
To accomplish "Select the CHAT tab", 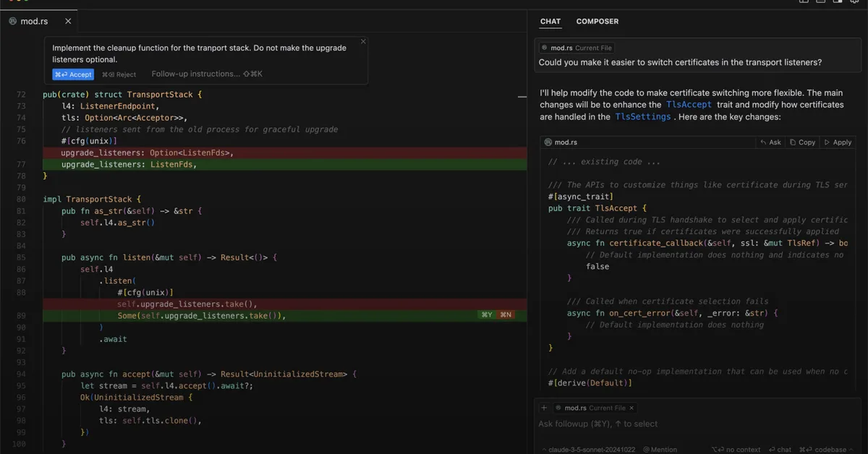I will (x=550, y=21).
